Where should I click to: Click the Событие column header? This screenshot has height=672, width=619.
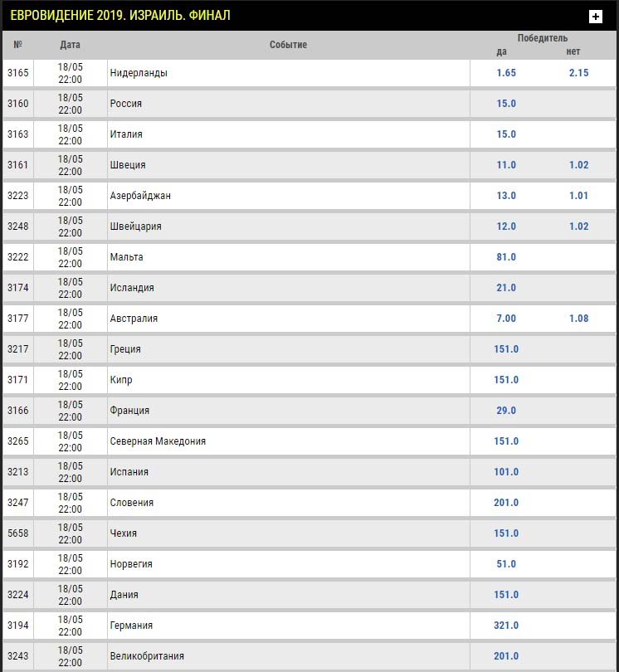pos(288,45)
